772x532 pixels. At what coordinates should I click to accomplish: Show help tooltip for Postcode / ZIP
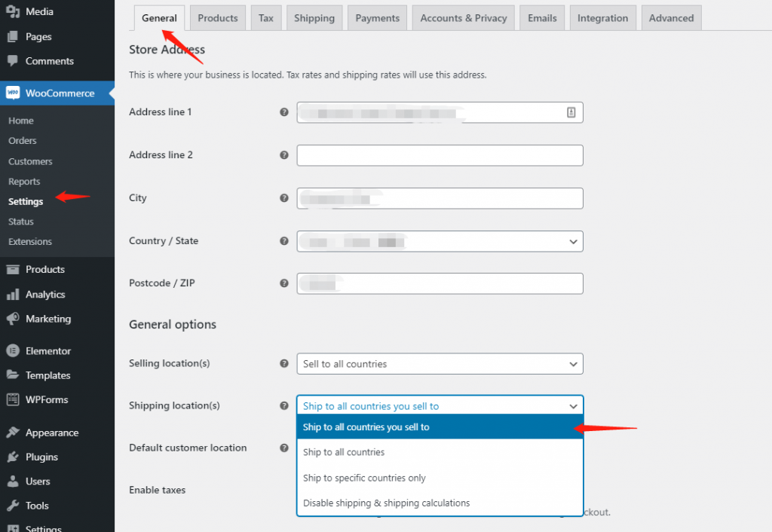[284, 283]
